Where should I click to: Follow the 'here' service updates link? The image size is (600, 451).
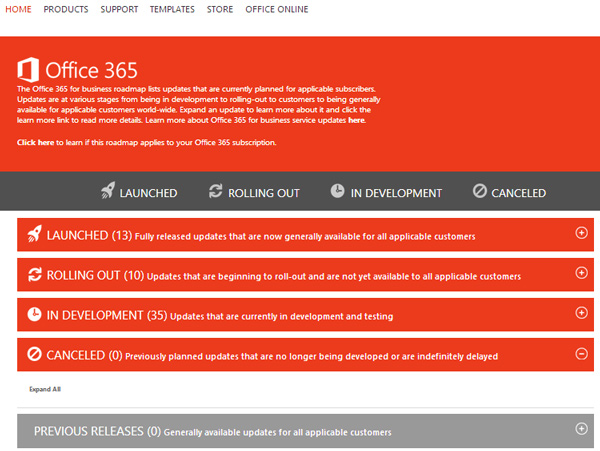[x=356, y=120]
